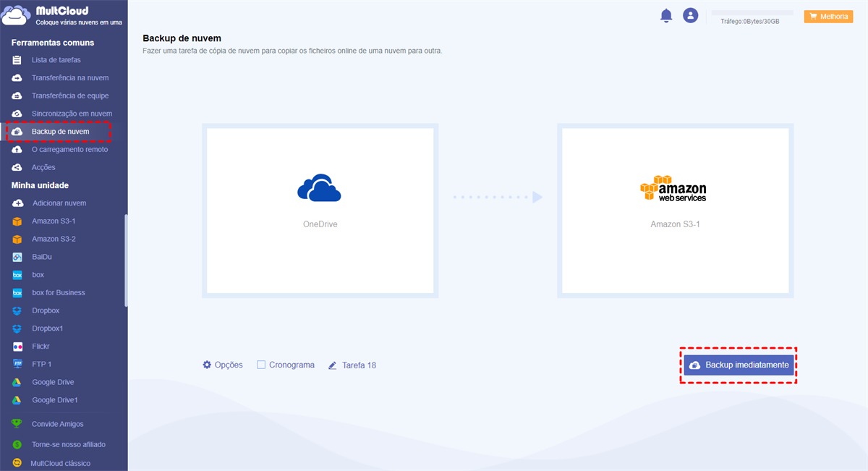The height and width of the screenshot is (471, 868).
Task: Click the Flickr icon
Action: pos(17,347)
